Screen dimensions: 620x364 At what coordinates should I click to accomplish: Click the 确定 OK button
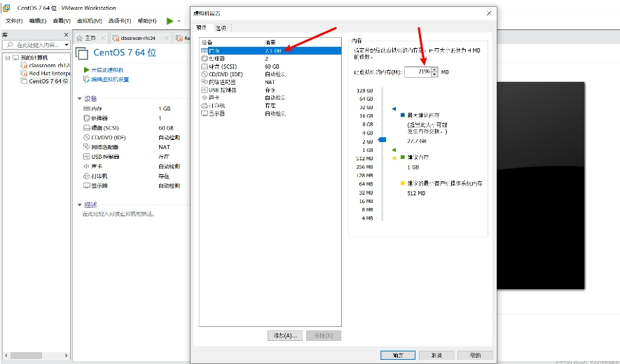(x=398, y=356)
